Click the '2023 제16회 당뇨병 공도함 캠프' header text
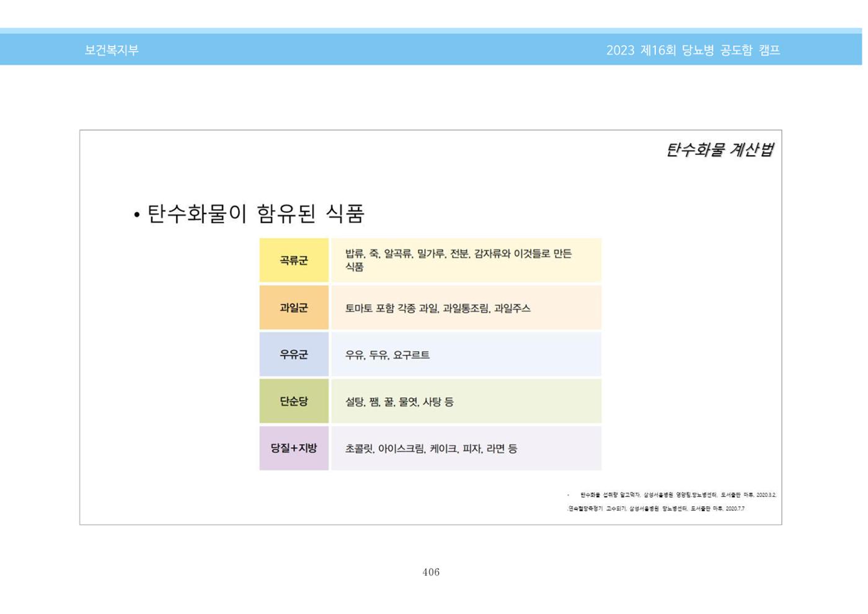The height and width of the screenshot is (614, 868). [693, 50]
